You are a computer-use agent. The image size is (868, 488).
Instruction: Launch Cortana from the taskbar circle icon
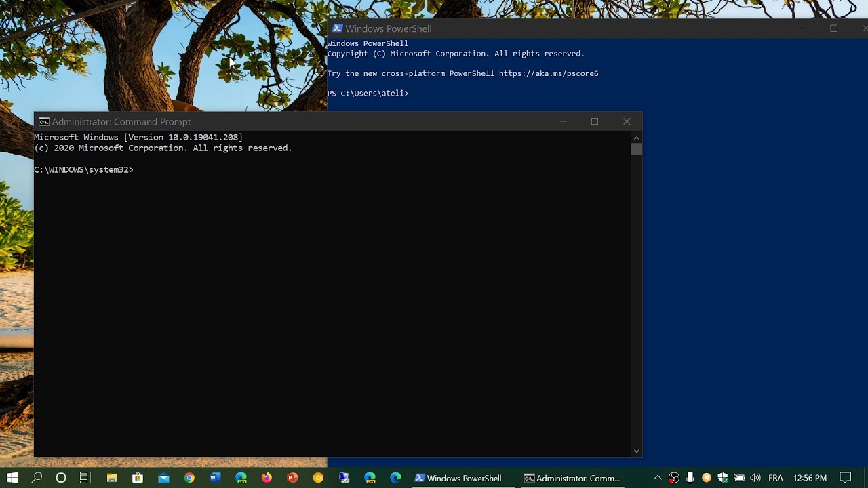(x=61, y=478)
